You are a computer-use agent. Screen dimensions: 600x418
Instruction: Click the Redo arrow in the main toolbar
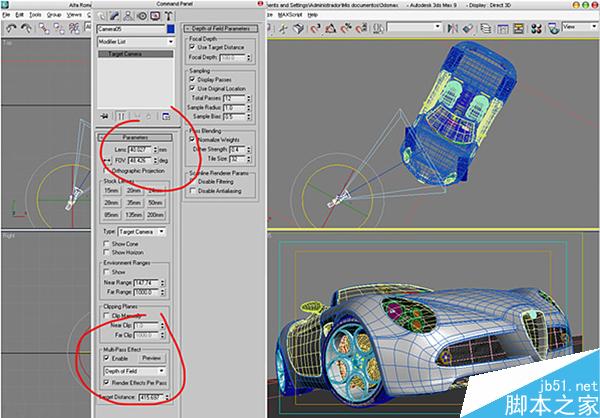[x=26, y=28]
